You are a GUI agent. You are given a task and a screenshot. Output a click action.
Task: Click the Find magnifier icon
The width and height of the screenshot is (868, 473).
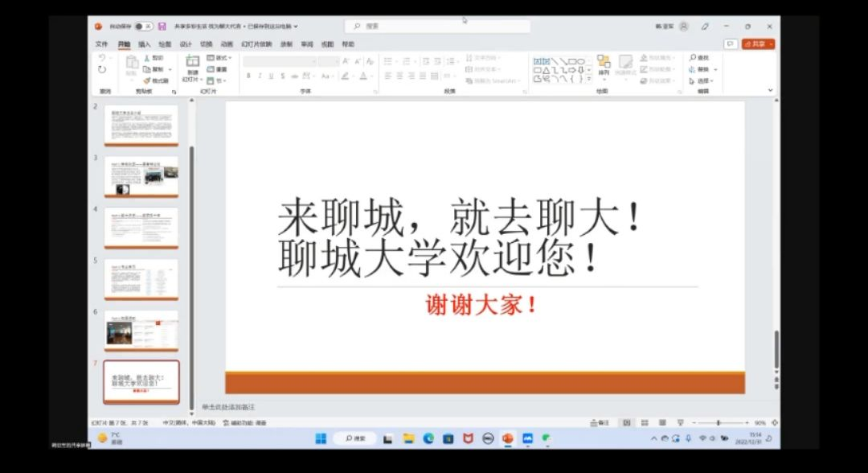pyautogui.click(x=693, y=58)
